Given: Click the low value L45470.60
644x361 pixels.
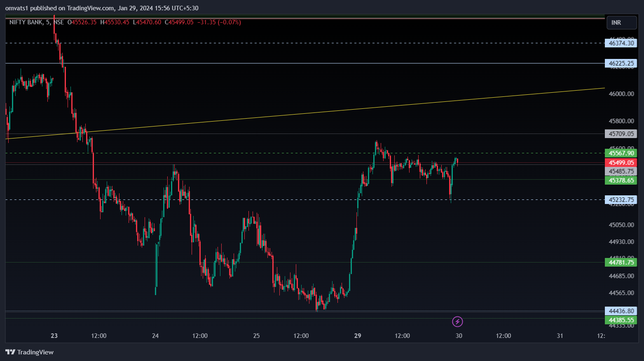Looking at the screenshot, I should coord(147,22).
